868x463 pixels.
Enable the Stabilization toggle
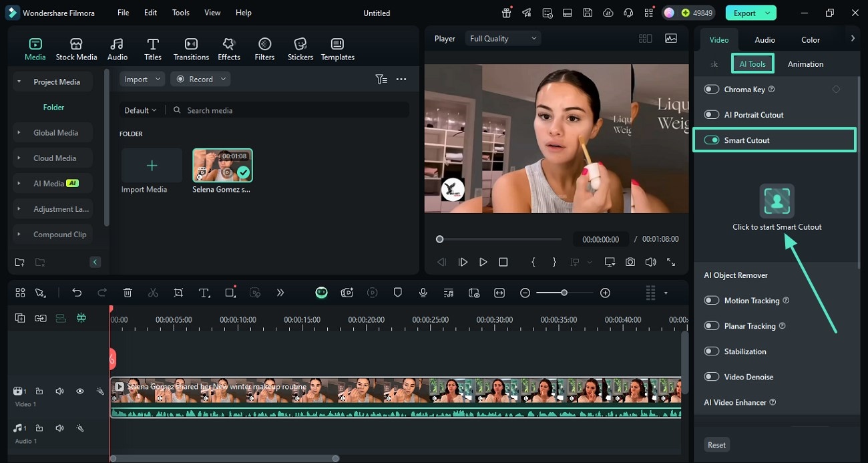click(712, 351)
